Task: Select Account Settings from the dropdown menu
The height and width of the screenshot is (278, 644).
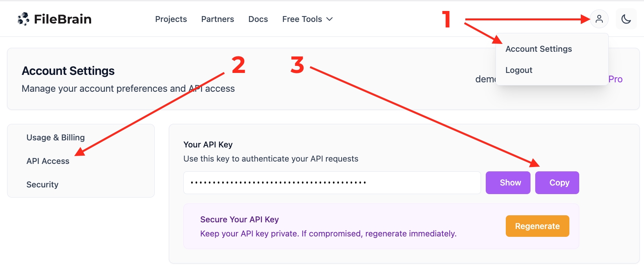Action: point(538,49)
